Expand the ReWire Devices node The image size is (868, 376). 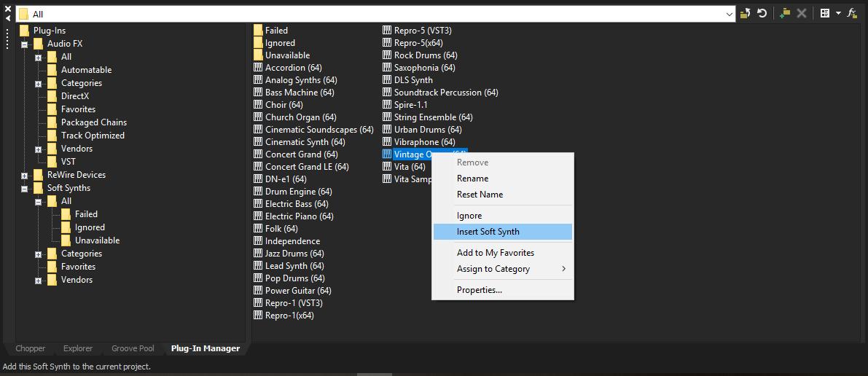(24, 176)
